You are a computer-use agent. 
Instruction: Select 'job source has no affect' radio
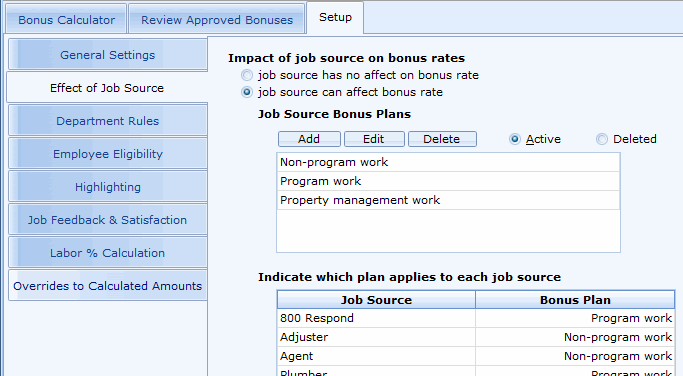pos(247,75)
